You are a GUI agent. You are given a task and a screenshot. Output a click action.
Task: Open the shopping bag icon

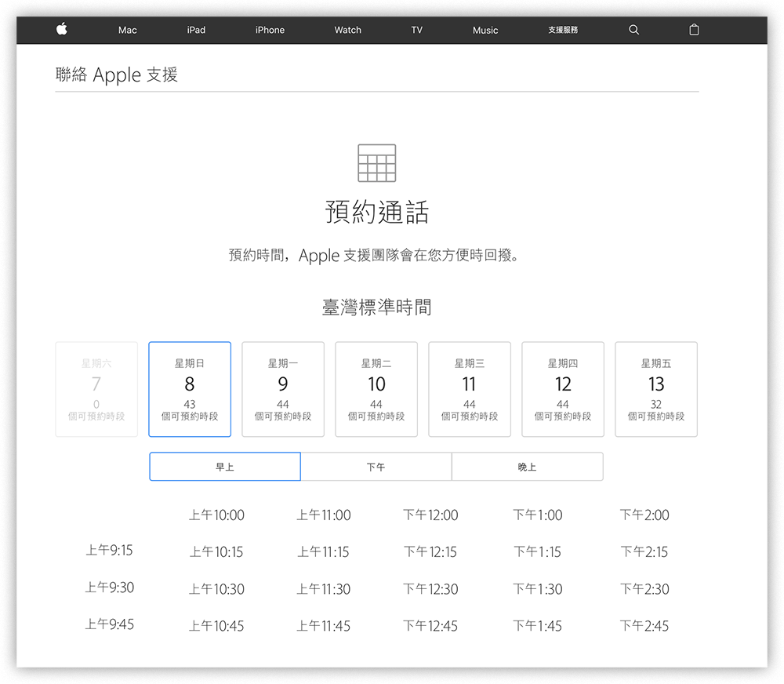point(694,30)
